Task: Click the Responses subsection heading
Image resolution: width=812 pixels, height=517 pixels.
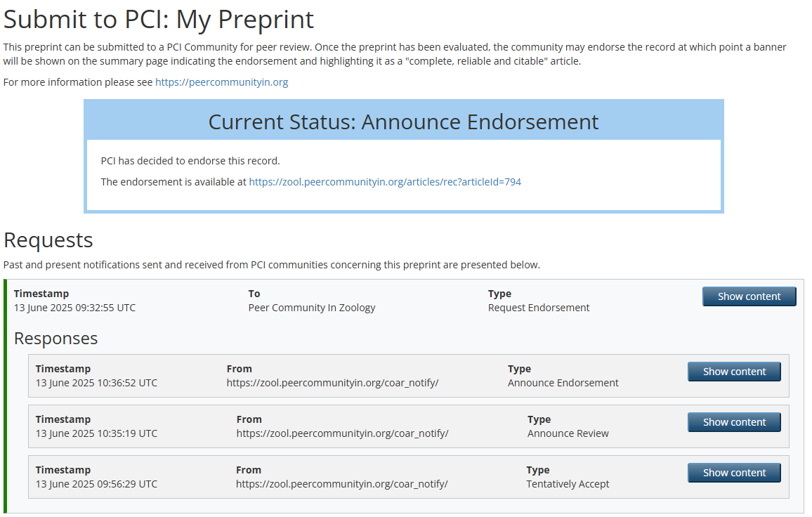Action: pyautogui.click(x=55, y=339)
